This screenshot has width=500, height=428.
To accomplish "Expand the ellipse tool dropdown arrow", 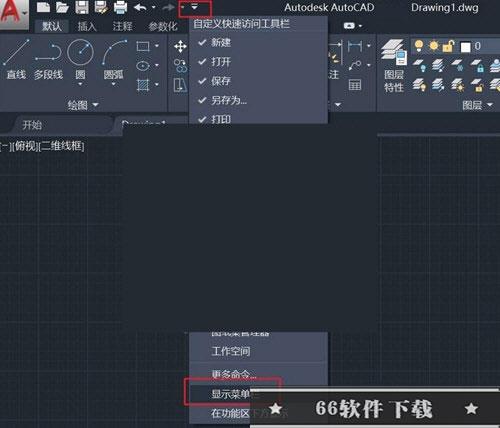I will pos(157,65).
